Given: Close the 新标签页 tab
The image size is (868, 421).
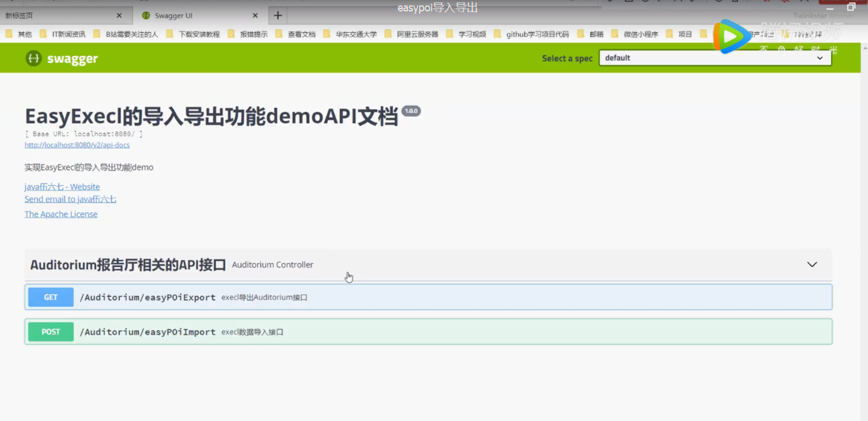Looking at the screenshot, I should (119, 16).
